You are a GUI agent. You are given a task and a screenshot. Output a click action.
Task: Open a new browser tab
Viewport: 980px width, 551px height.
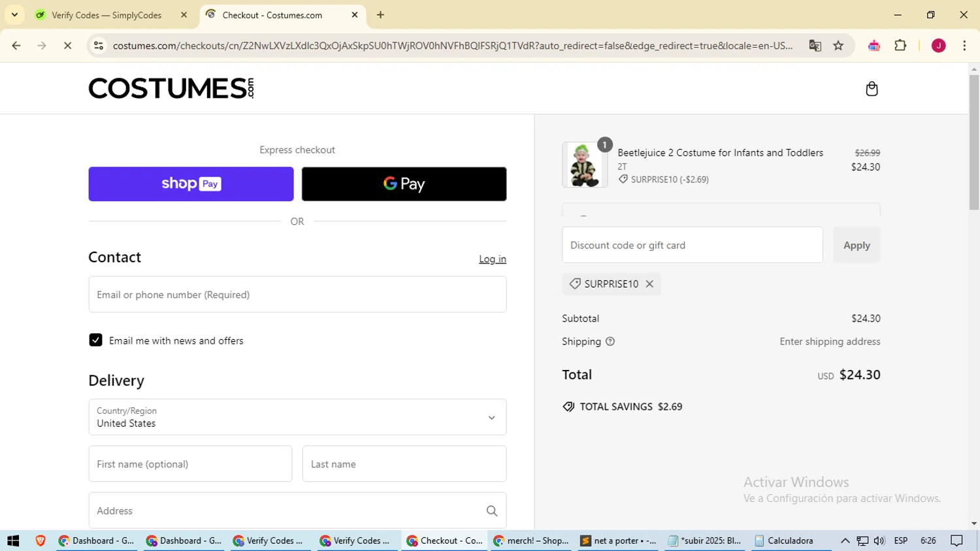click(x=380, y=14)
